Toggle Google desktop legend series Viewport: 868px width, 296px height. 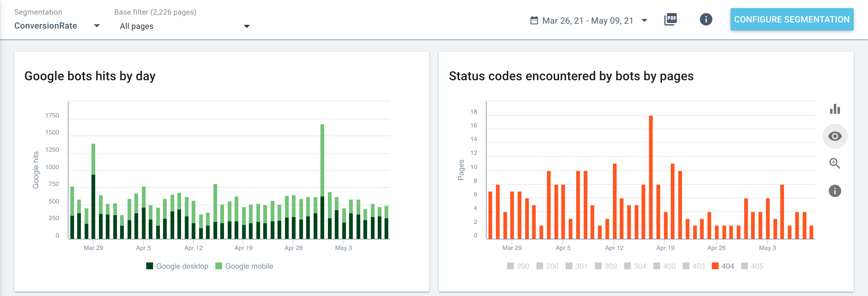177,266
